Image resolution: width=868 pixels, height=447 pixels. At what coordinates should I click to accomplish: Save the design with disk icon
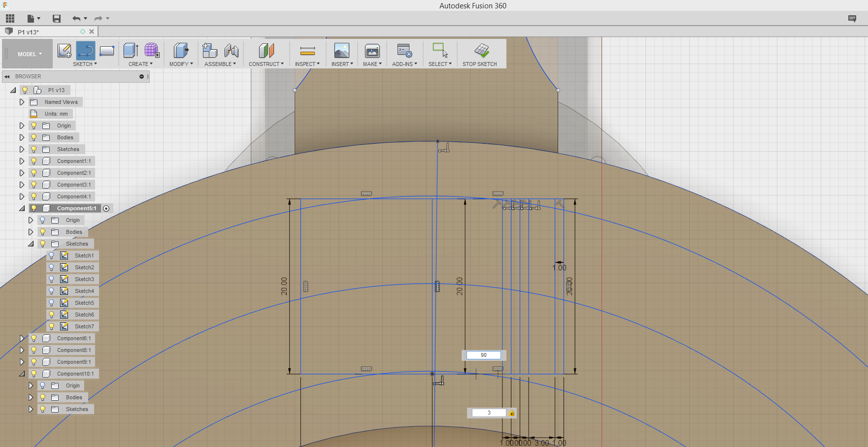(x=57, y=19)
